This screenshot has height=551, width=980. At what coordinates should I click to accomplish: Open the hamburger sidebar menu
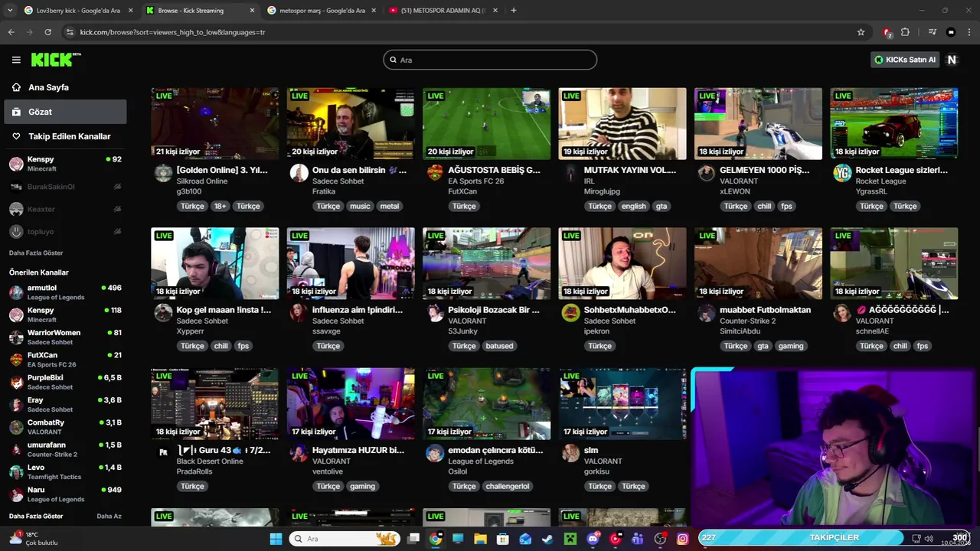pyautogui.click(x=16, y=60)
